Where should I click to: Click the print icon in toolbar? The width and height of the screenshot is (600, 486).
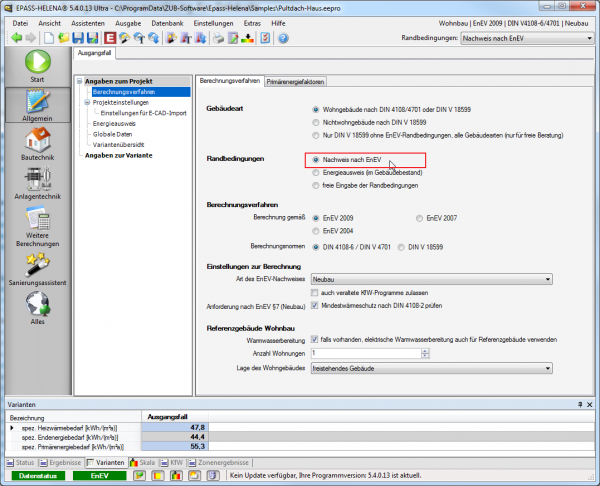click(x=217, y=38)
